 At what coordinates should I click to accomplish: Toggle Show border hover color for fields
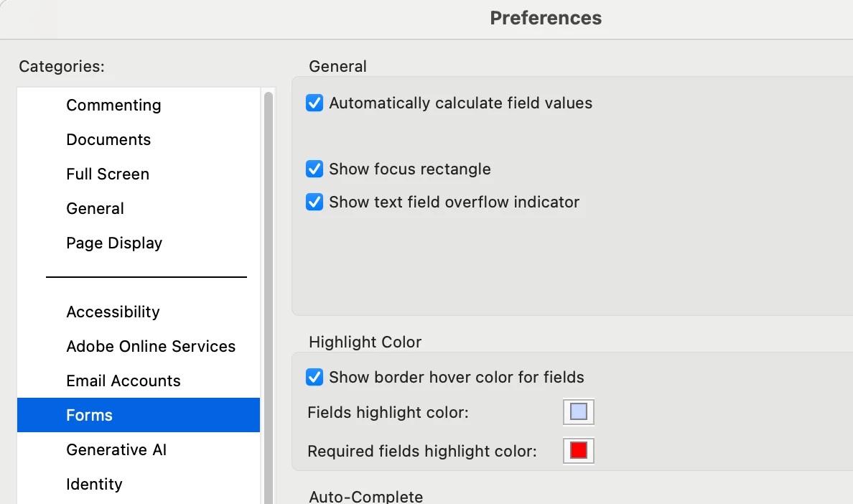tap(314, 378)
